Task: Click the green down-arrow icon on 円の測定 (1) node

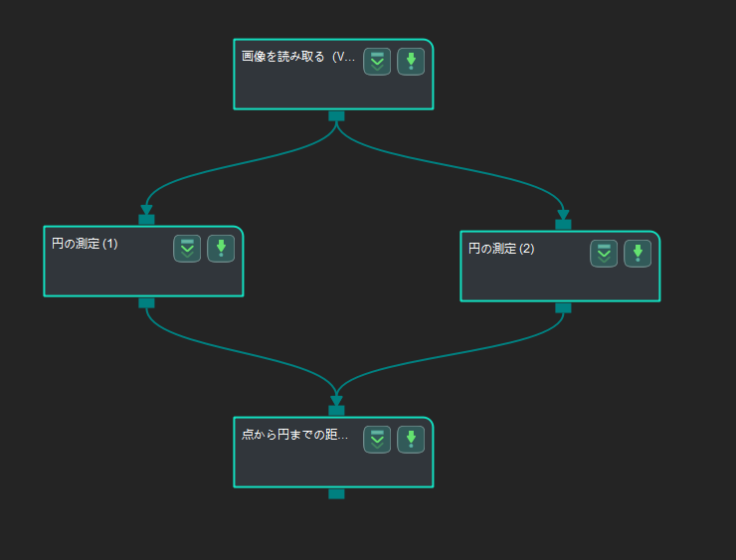Action: [221, 249]
